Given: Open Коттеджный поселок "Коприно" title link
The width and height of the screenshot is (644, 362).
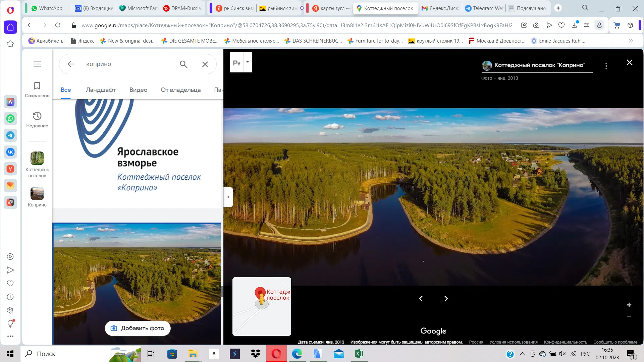Looking at the screenshot, I should pos(540,65).
